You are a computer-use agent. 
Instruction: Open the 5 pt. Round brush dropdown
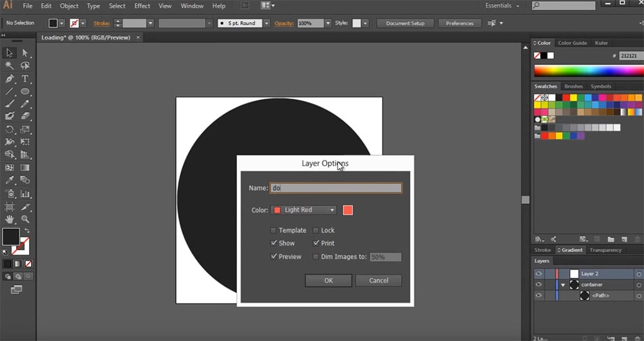[267, 23]
